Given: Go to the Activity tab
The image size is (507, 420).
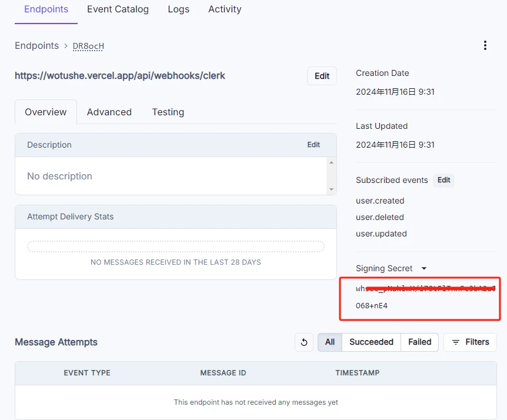Looking at the screenshot, I should (x=225, y=9).
